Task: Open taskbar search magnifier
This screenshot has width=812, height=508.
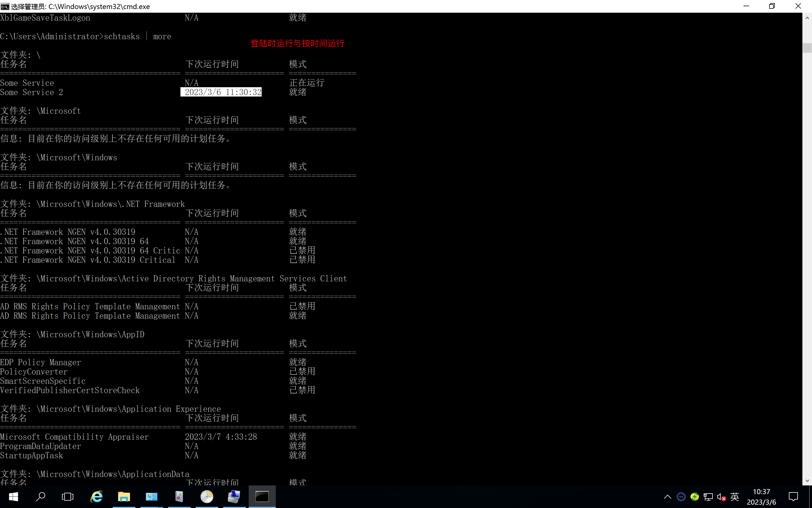Action: [41, 497]
